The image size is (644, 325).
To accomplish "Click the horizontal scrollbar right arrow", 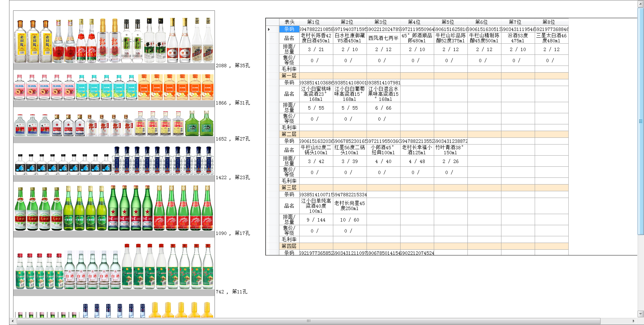I will 634,321.
